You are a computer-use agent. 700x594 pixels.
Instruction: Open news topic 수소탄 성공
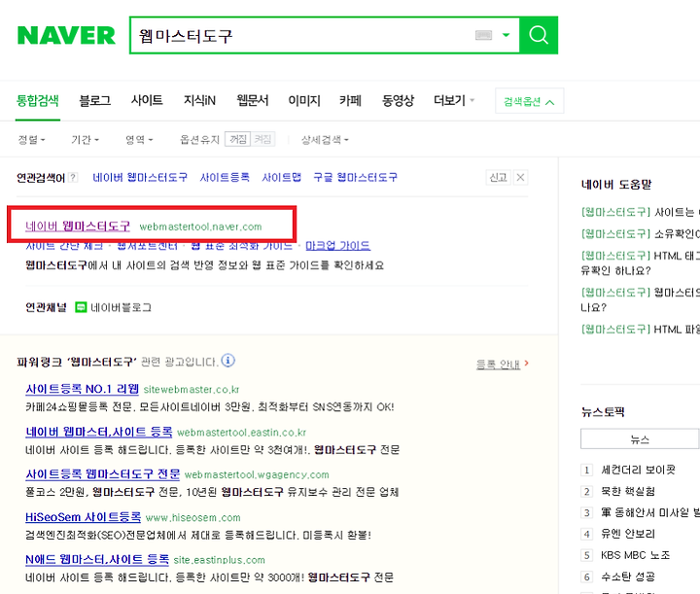point(628,577)
